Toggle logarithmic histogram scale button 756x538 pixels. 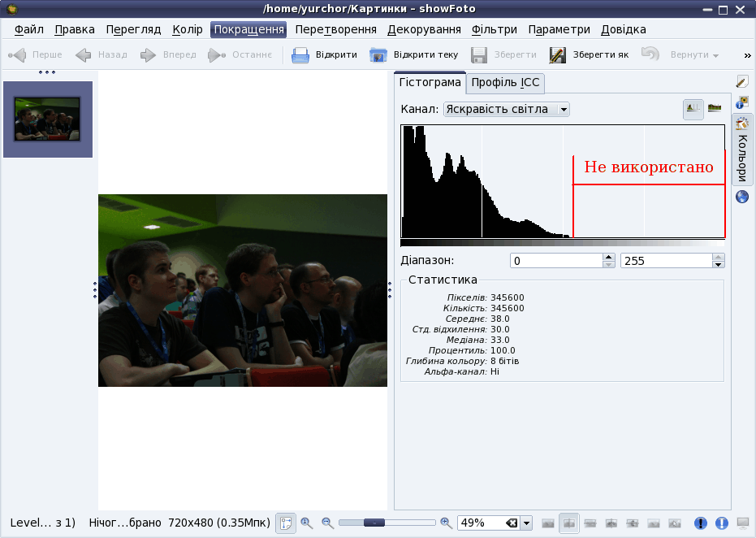715,108
